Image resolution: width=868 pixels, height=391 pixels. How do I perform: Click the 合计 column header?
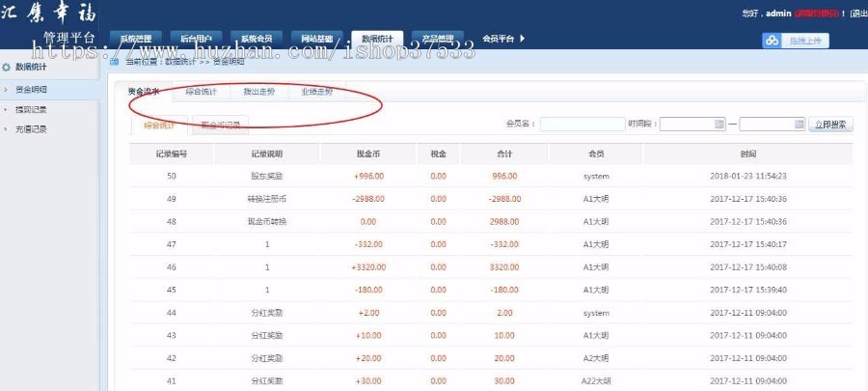click(504, 154)
